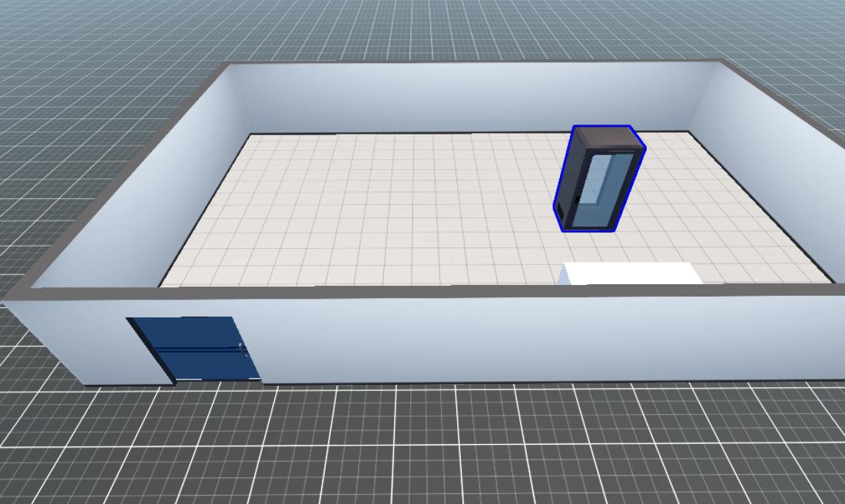Select the white box near the front wall
This screenshot has width=845, height=504.
pos(633,273)
